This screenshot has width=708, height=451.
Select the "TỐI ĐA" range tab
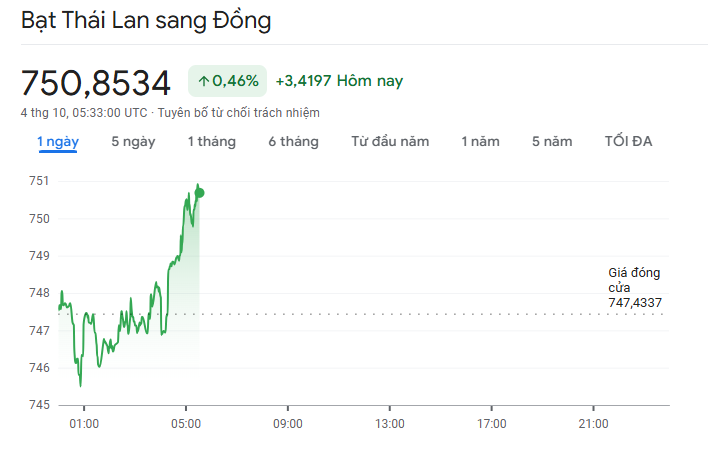tap(628, 142)
